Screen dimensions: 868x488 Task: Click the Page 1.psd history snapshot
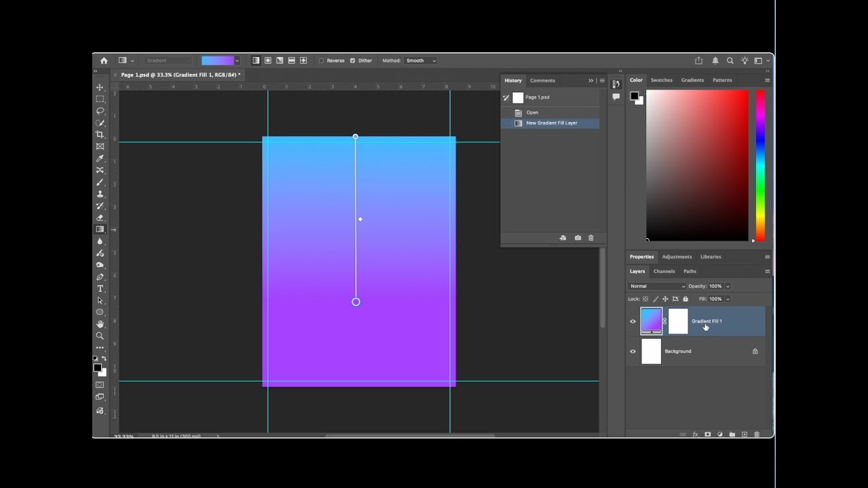pos(550,98)
